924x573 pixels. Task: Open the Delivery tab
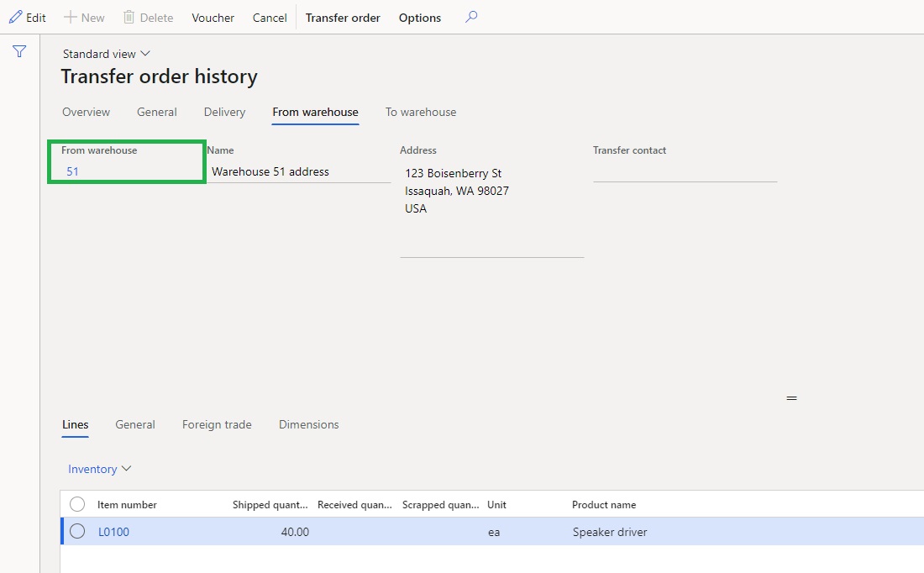[x=224, y=112]
